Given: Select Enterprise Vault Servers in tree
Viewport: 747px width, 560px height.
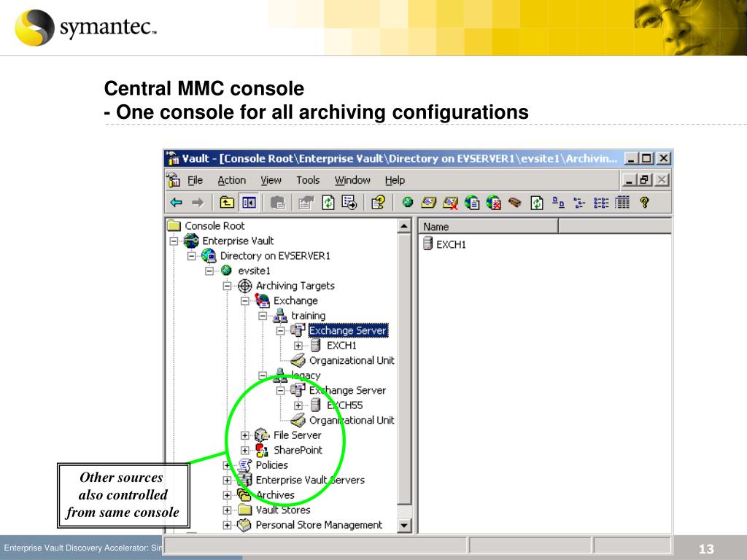Looking at the screenshot, I should 310,480.
